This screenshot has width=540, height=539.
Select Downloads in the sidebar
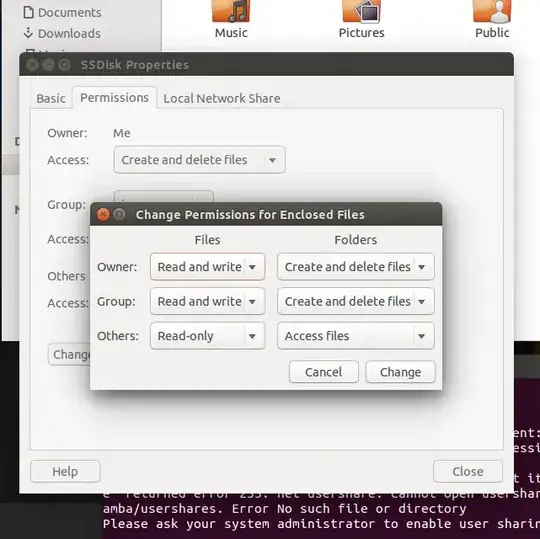click(62, 33)
